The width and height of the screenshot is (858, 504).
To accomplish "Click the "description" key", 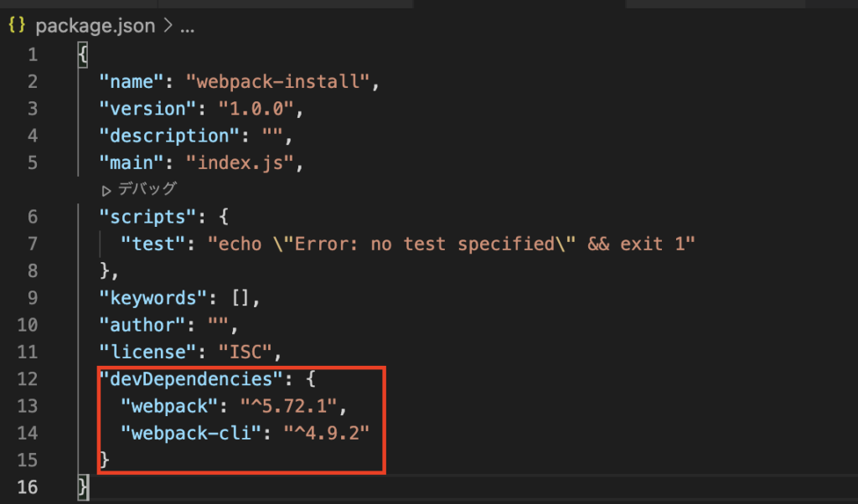I will coord(169,136).
